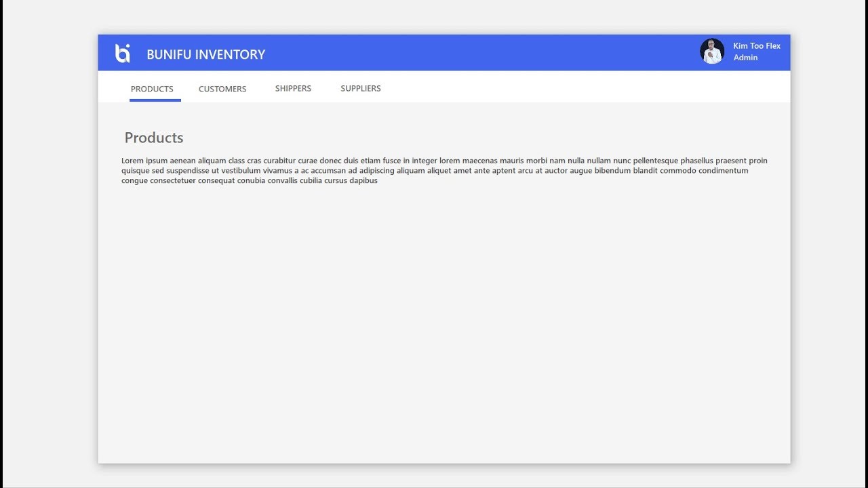Image resolution: width=868 pixels, height=488 pixels.
Task: Click blank tab strip area right of SUPPLIERS
Action: click(583, 88)
